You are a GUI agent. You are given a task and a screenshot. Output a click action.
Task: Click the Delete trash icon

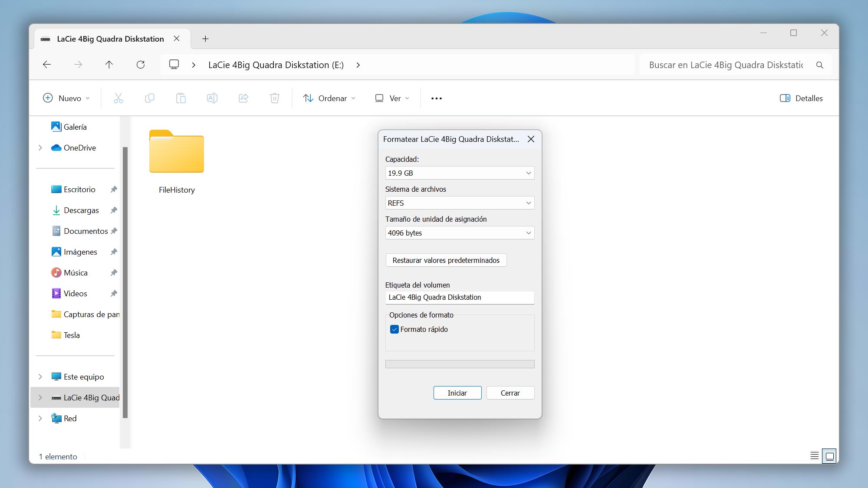[275, 98]
